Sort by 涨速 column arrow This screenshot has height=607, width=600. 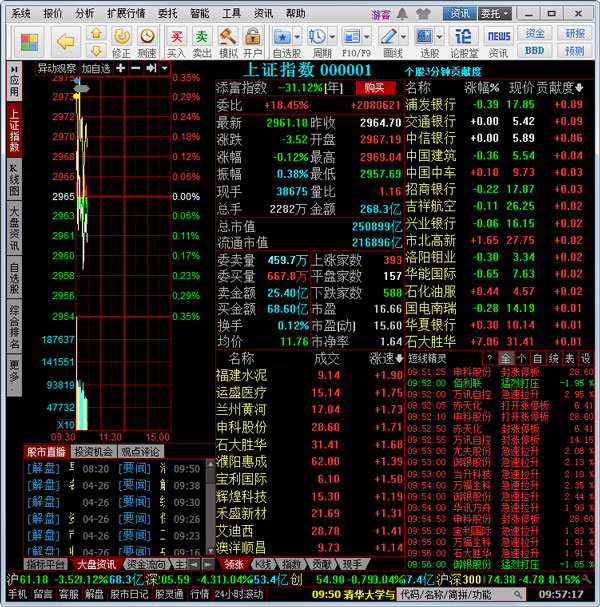399,359
